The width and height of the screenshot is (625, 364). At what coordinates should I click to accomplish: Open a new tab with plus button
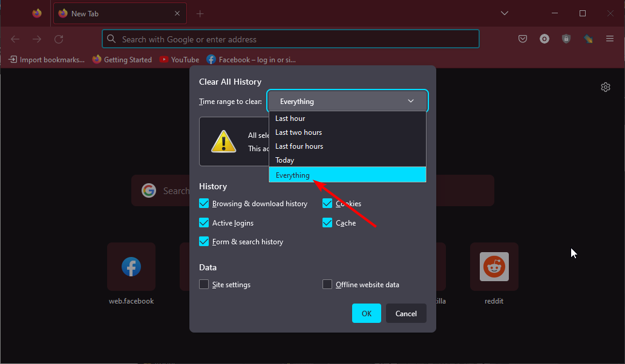pyautogui.click(x=200, y=14)
